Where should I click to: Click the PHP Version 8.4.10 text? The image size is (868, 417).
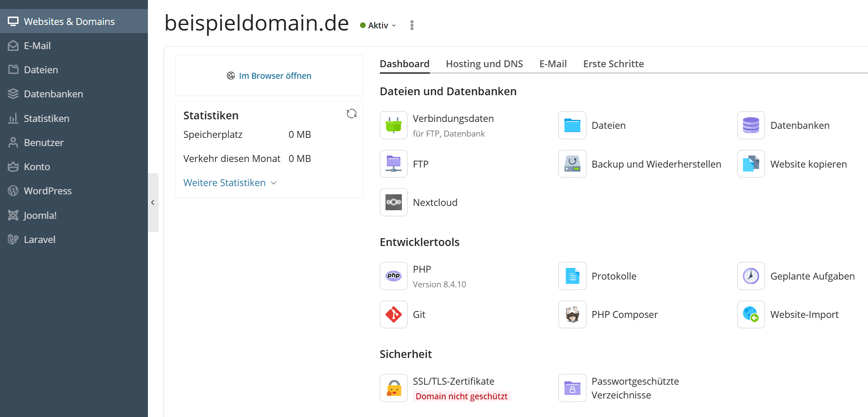(439, 284)
